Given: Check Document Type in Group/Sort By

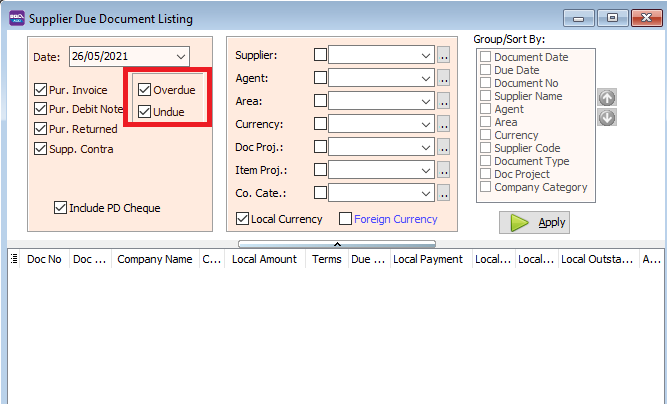Looking at the screenshot, I should 485,161.
